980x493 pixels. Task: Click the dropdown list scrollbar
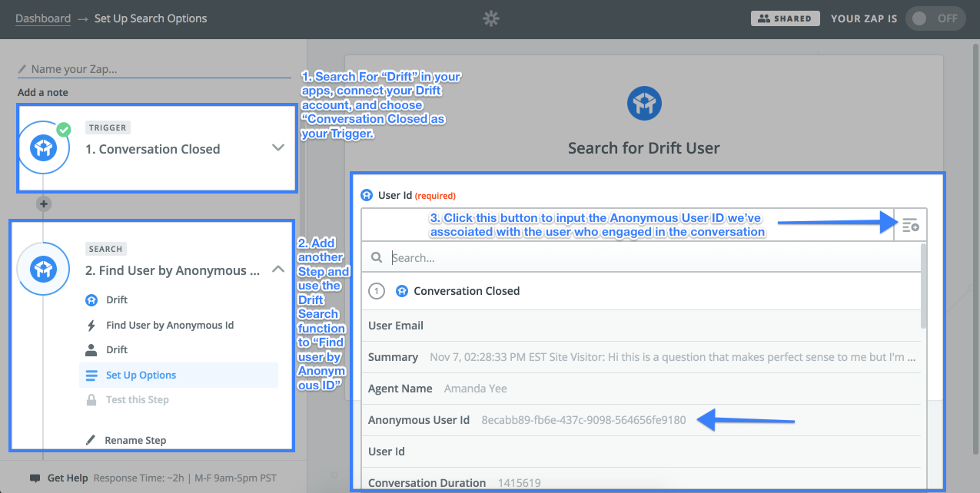(x=924, y=286)
